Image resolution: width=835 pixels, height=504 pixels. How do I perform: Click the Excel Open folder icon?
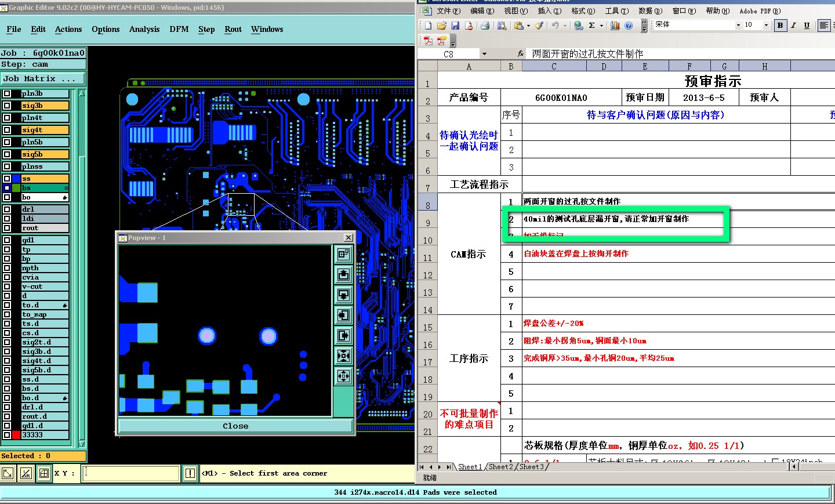[442, 25]
